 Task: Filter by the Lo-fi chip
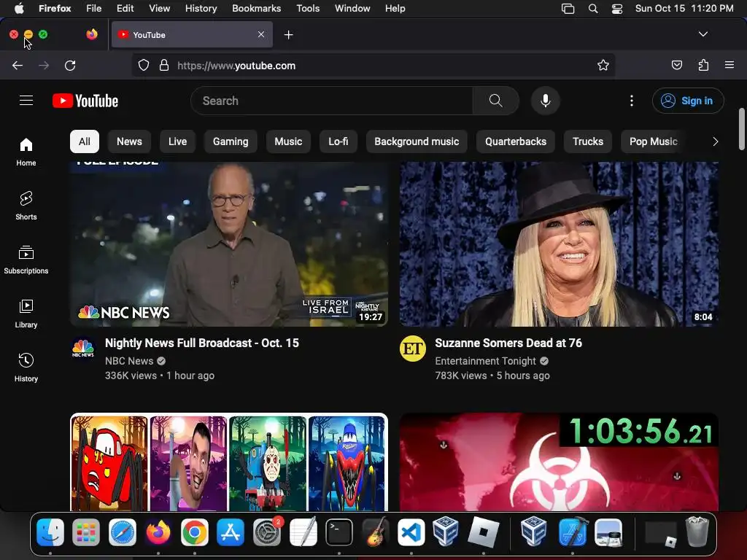pos(338,141)
